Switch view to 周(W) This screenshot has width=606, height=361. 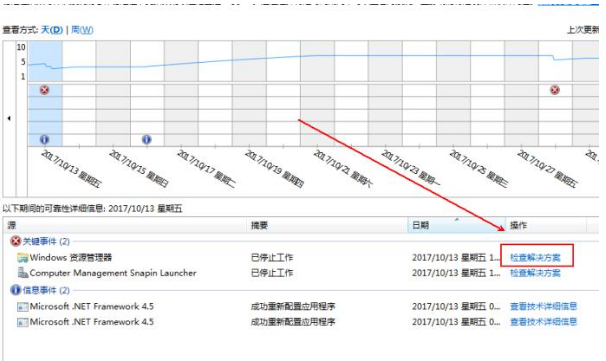click(x=82, y=30)
